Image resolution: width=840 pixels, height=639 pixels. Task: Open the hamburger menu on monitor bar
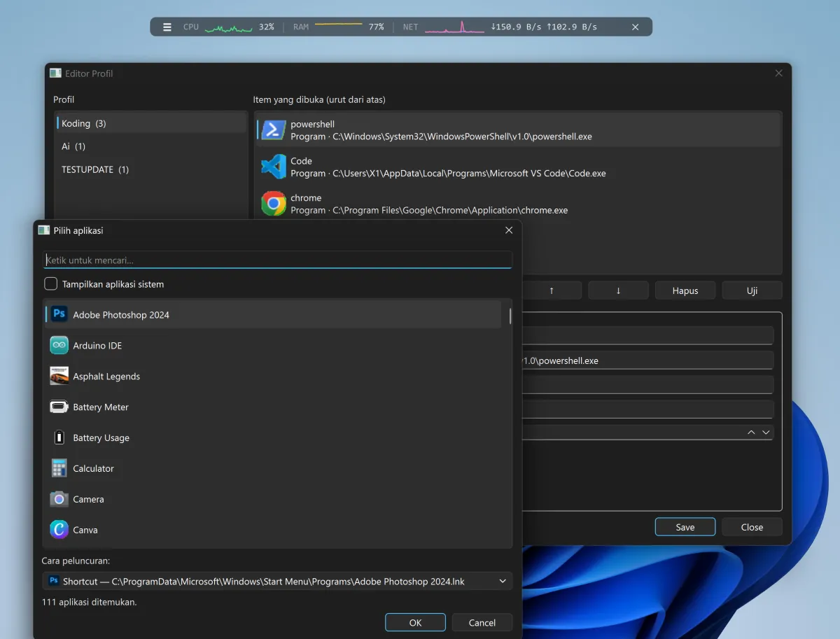tap(167, 27)
